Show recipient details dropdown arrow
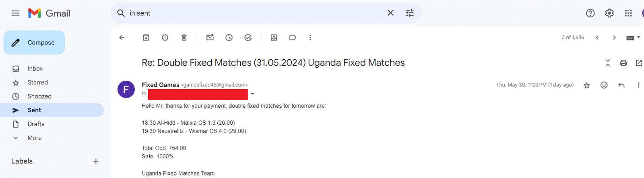 tap(252, 94)
